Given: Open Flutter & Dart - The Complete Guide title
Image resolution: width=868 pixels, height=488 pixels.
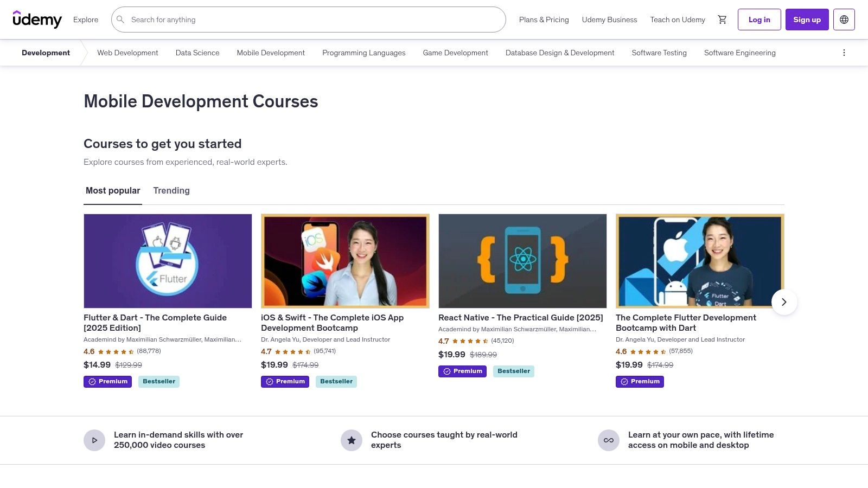Looking at the screenshot, I should coord(155,323).
